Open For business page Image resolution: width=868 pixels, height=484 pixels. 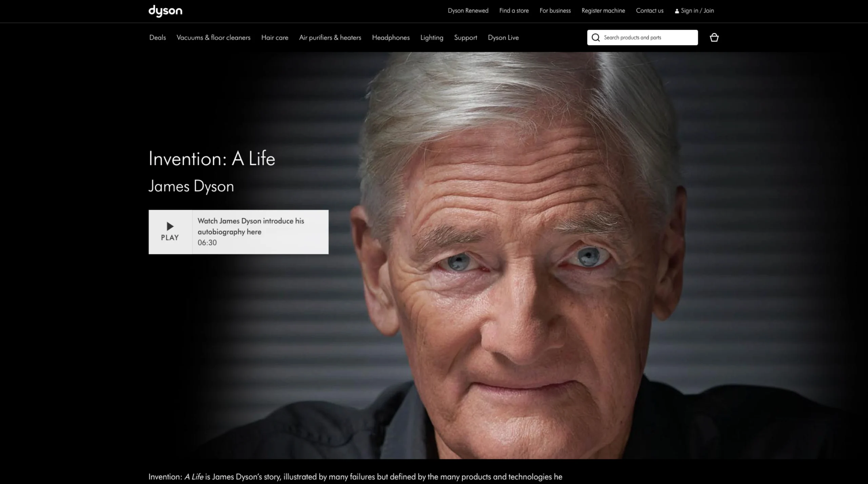click(x=555, y=11)
